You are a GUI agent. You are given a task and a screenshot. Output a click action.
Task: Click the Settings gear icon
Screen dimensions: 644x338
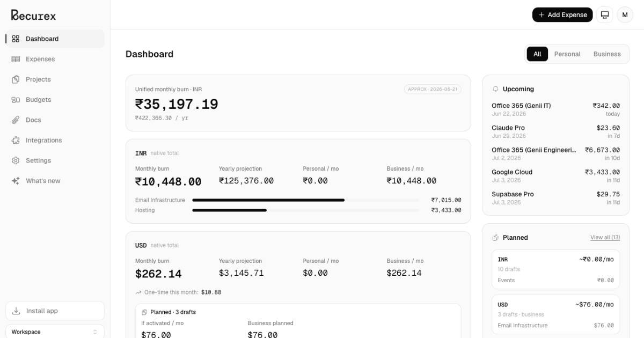(16, 160)
